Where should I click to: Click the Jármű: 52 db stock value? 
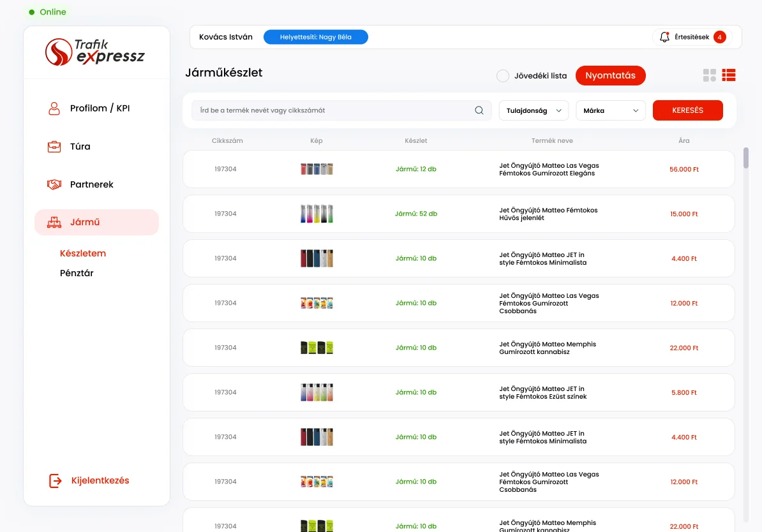tap(416, 214)
